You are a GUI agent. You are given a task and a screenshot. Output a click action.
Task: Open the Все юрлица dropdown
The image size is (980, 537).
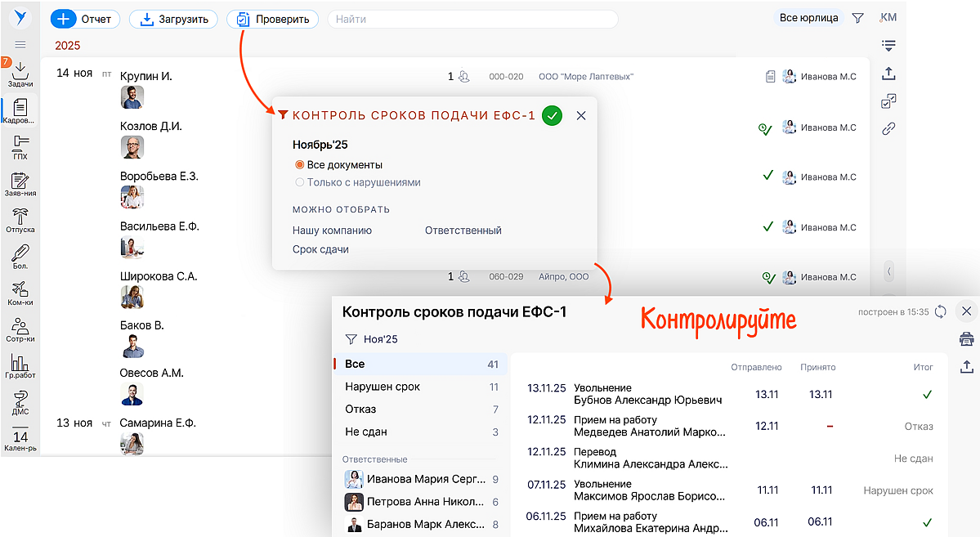[x=808, y=18]
